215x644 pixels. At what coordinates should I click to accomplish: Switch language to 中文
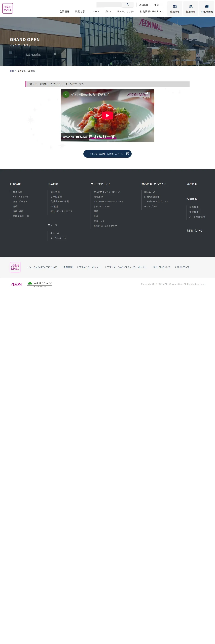click(156, 5)
